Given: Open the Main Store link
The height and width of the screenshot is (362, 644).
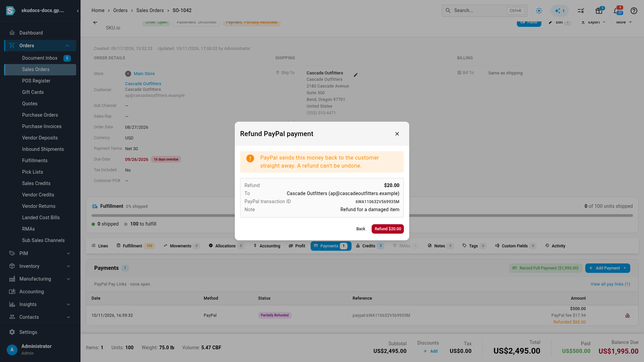Looking at the screenshot, I should [144, 74].
